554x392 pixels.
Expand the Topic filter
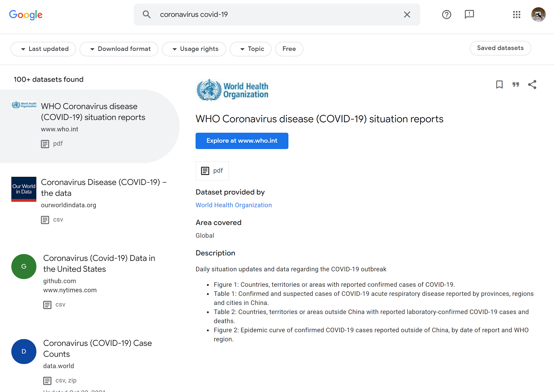pos(250,49)
